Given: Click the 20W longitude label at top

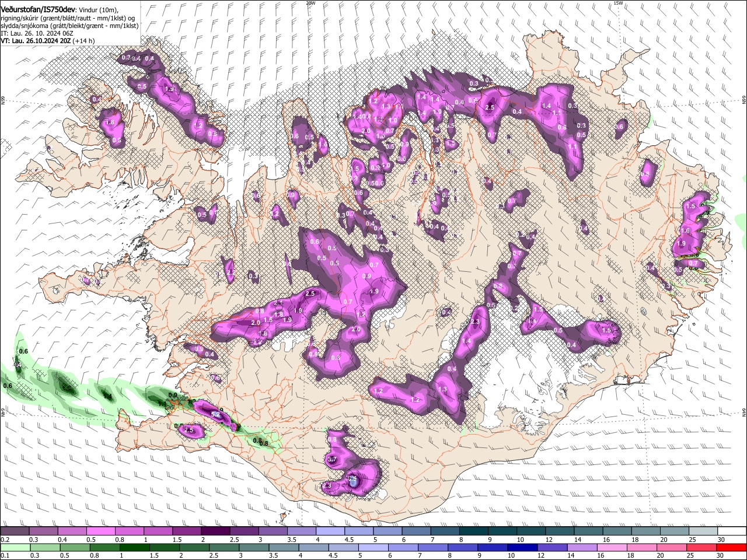Looking at the screenshot, I should 310,3.
